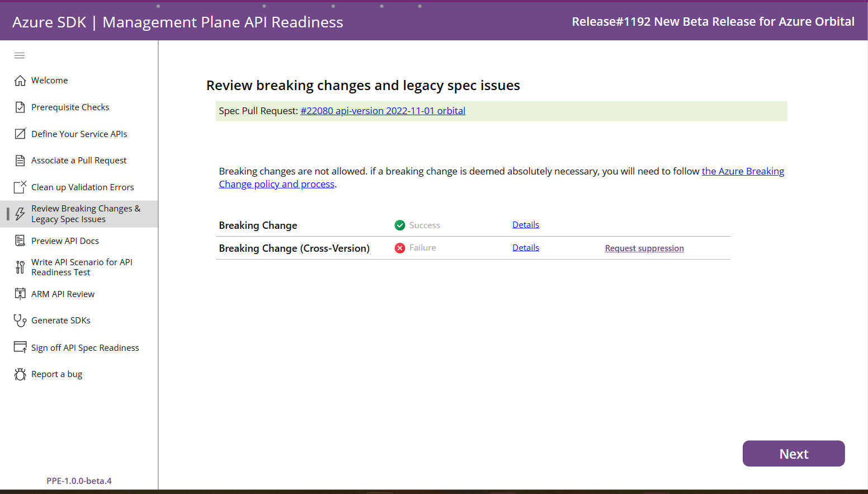Click the Welcome home icon
The height and width of the screenshot is (494, 868).
click(x=20, y=81)
